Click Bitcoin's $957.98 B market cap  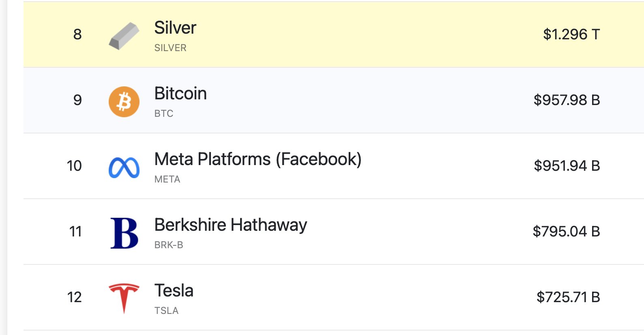[567, 100]
